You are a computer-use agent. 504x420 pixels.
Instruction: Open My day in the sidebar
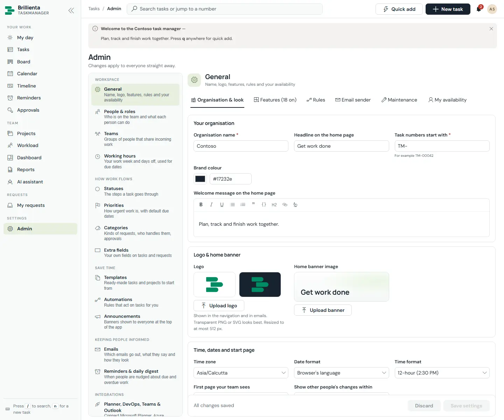pyautogui.click(x=40, y=37)
